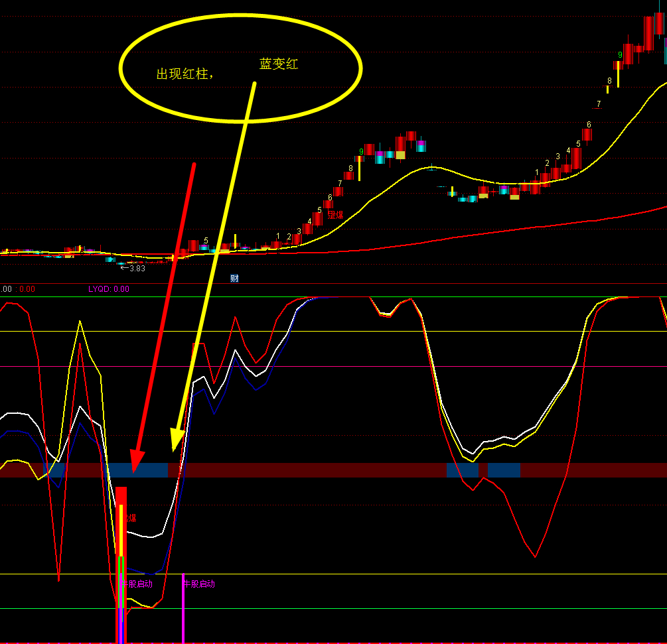Image resolution: width=667 pixels, height=644 pixels.
Task: Click count number 7 on the second rally
Action: (599, 103)
